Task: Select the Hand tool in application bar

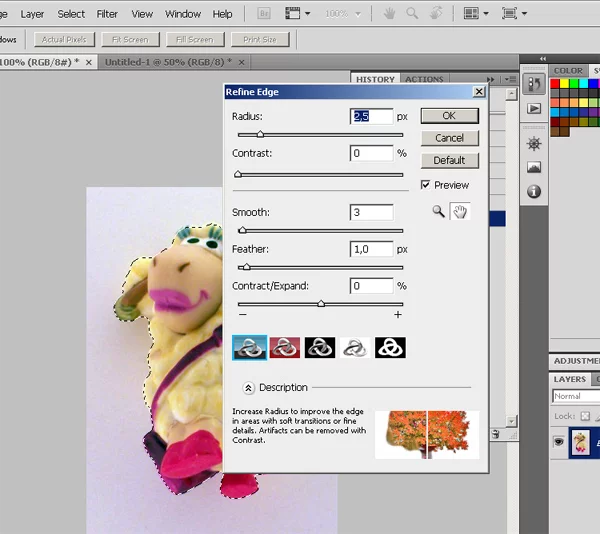Action: [390, 14]
